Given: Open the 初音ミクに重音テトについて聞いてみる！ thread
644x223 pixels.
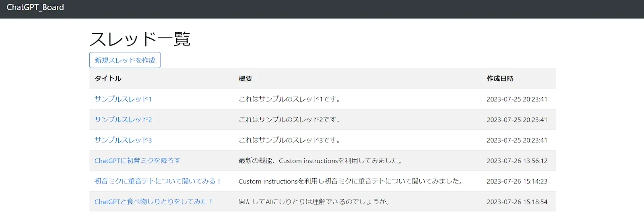Looking at the screenshot, I should (158, 181).
